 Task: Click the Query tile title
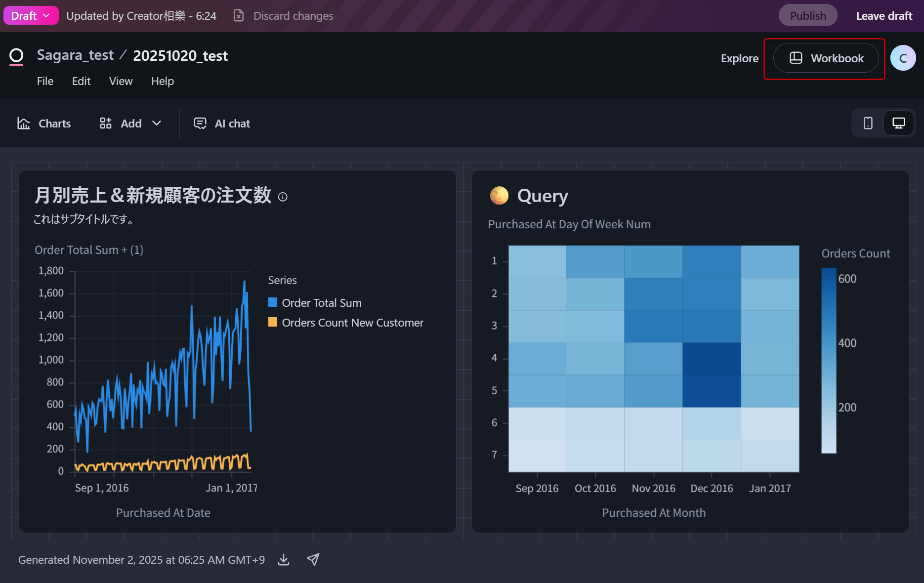(x=543, y=196)
